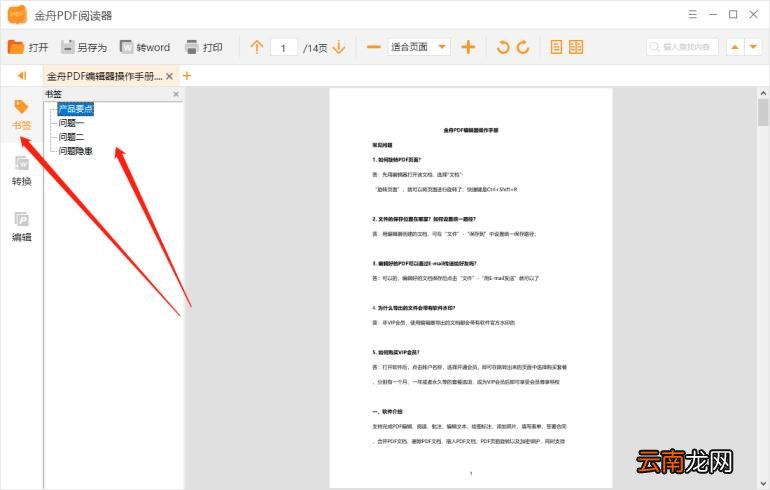Collapse the sidebar with left arrow icon
The image size is (770, 490).
click(x=22, y=76)
